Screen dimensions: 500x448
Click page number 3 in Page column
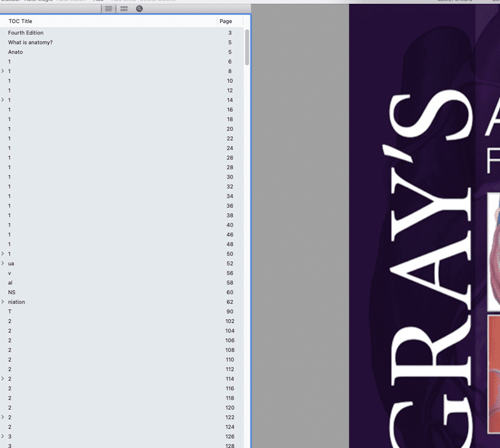230,33
